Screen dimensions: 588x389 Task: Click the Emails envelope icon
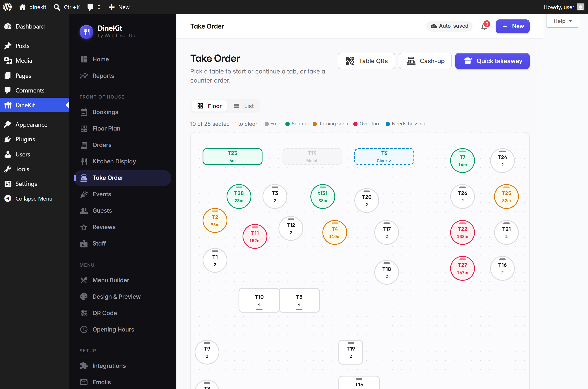84,382
